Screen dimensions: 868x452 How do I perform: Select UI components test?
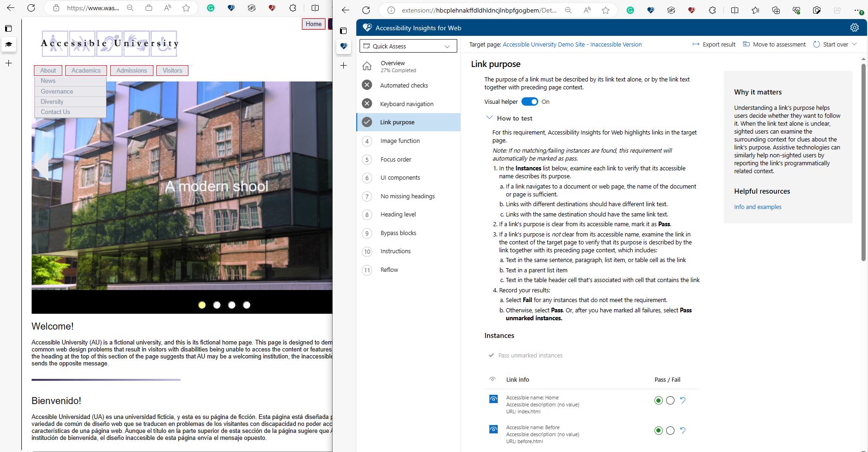click(x=408, y=177)
